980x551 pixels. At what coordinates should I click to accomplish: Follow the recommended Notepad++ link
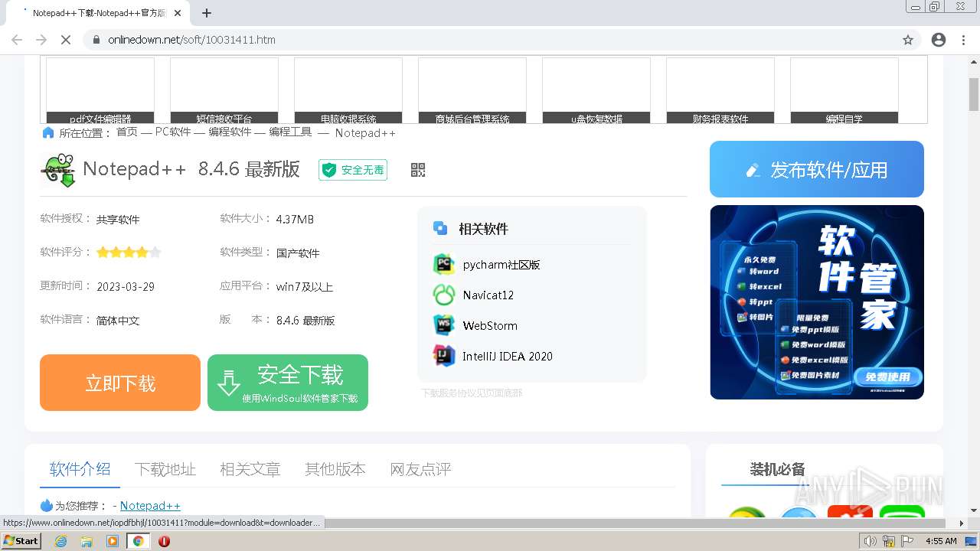coord(150,506)
